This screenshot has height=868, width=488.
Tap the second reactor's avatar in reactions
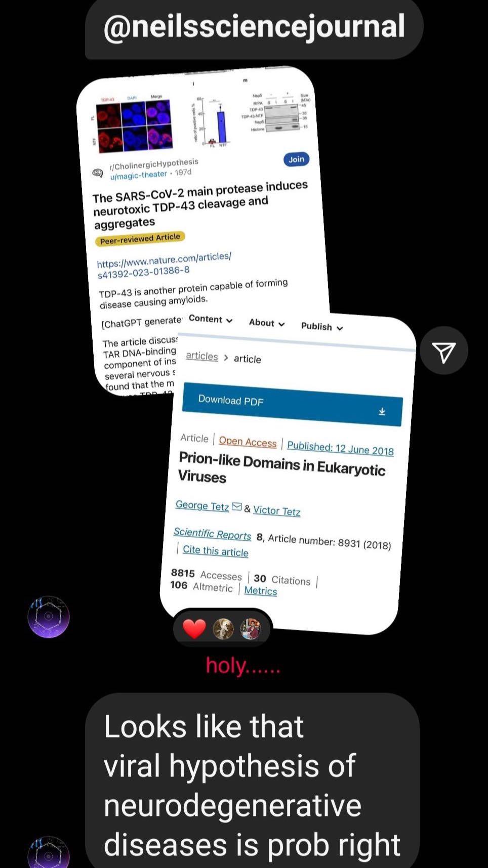pos(250,629)
